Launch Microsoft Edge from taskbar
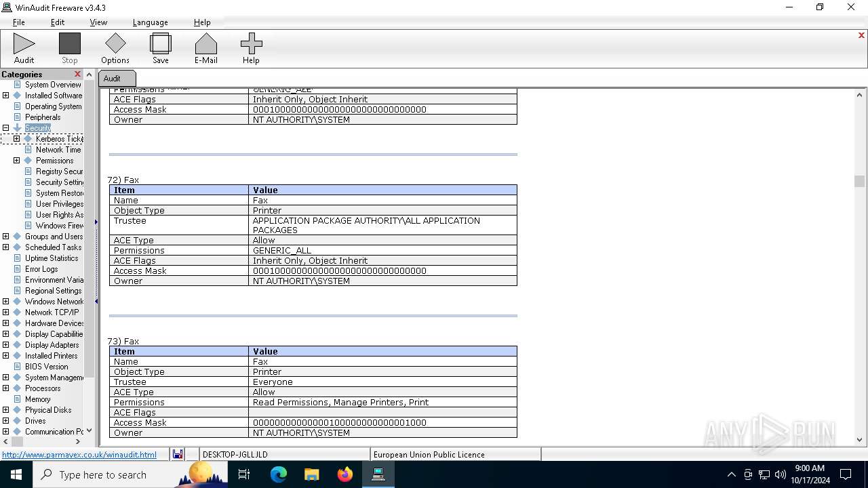 click(x=279, y=474)
